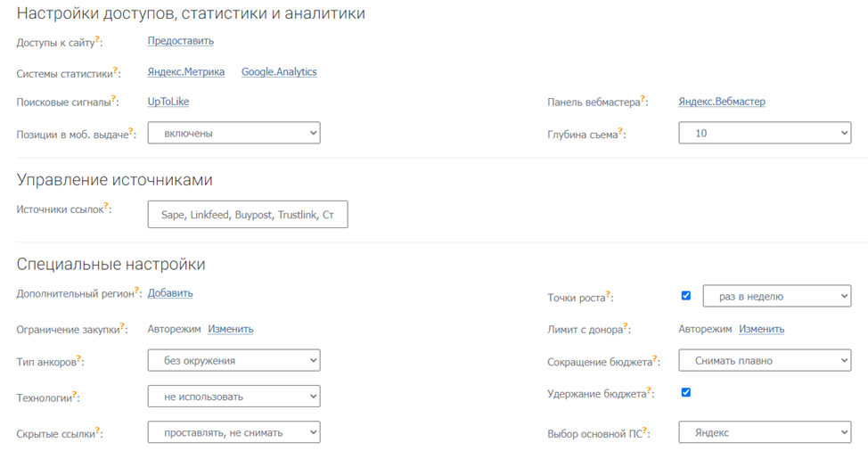868x459 pixels.
Task: Uncheck the Удержание бюджета checkbox
Action: tap(686, 392)
